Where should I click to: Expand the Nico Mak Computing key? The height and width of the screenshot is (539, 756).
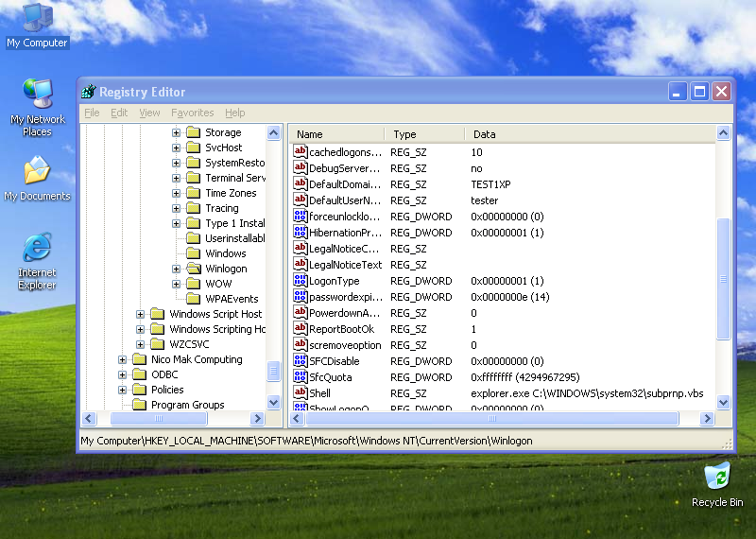(122, 359)
